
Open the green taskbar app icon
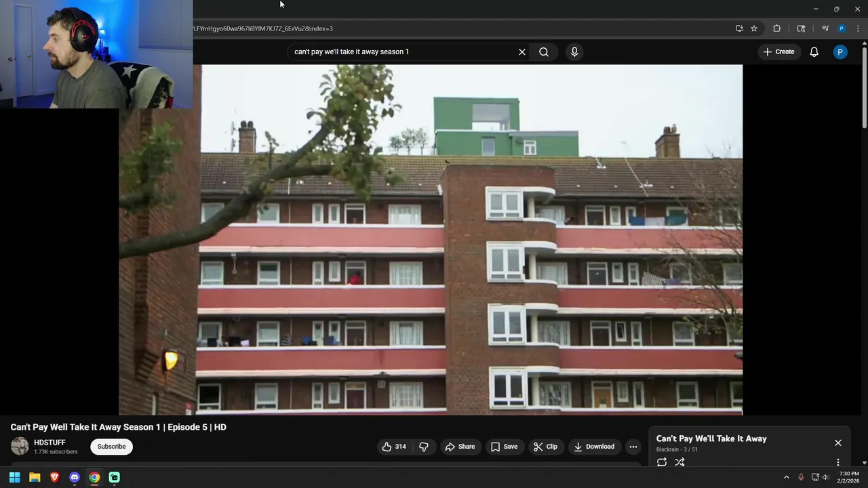click(115, 477)
